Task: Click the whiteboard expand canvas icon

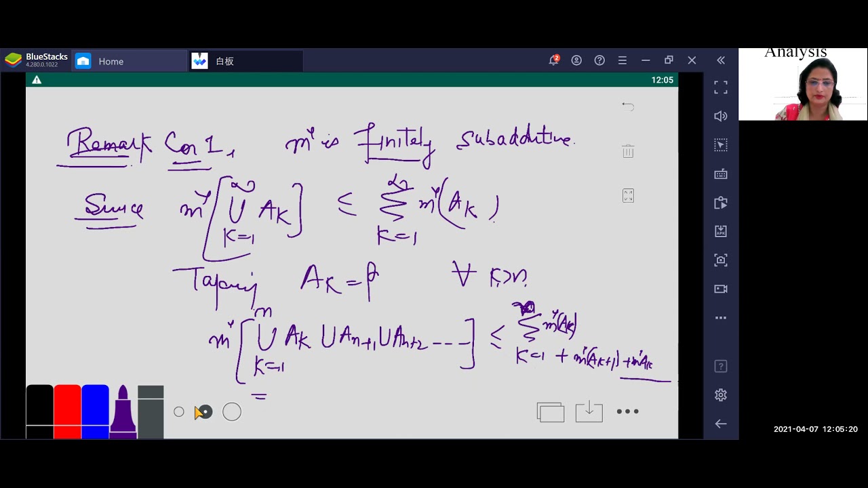Action: tap(628, 196)
